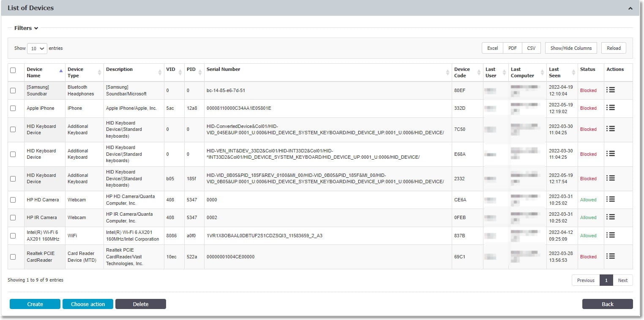Screen dimensions: 644x320
Task: Export the list as CSV
Action: [x=531, y=48]
